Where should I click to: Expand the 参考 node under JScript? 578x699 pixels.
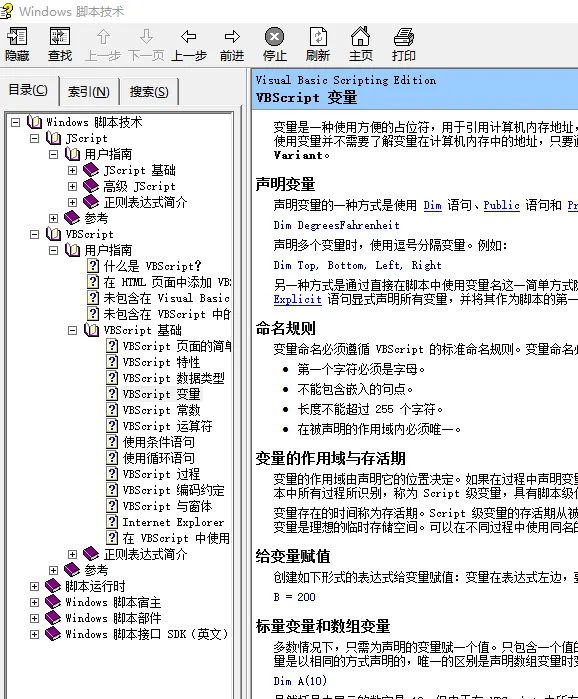(x=53, y=218)
